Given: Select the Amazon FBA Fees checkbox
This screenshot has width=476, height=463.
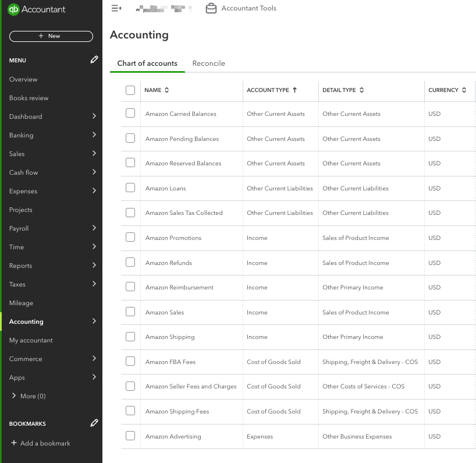Looking at the screenshot, I should point(130,361).
